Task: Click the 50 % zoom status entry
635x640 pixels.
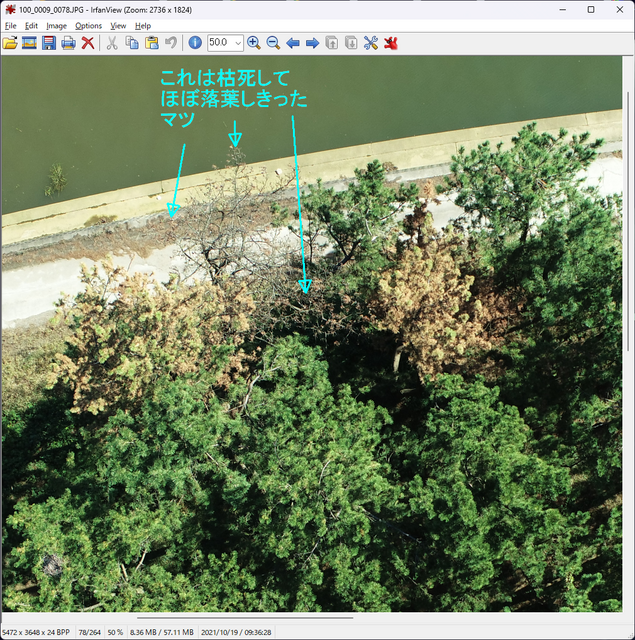Action: pos(115,632)
